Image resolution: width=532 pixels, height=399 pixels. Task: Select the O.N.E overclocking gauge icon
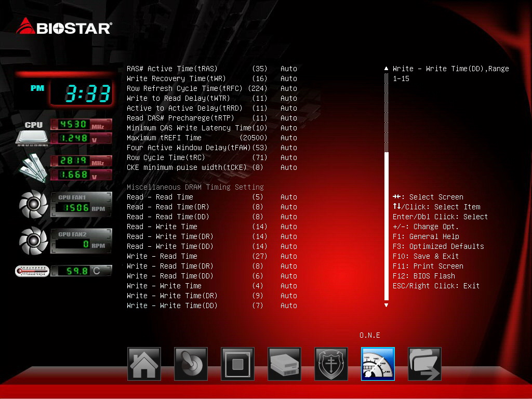tap(378, 364)
